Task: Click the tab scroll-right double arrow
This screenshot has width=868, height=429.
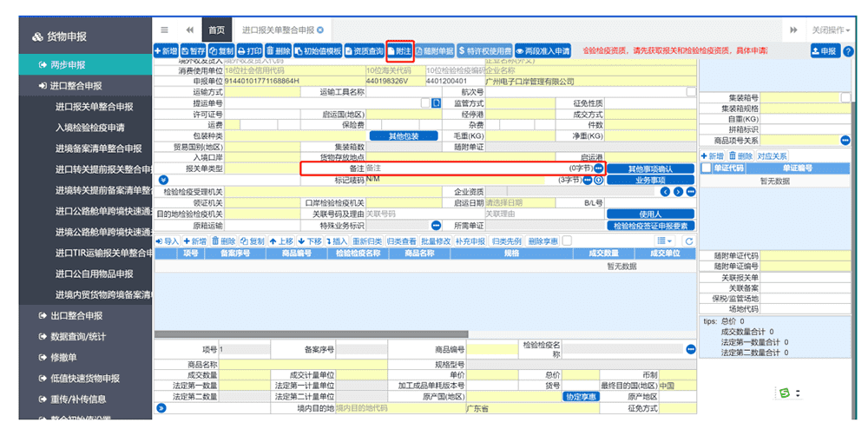Action: tap(793, 30)
